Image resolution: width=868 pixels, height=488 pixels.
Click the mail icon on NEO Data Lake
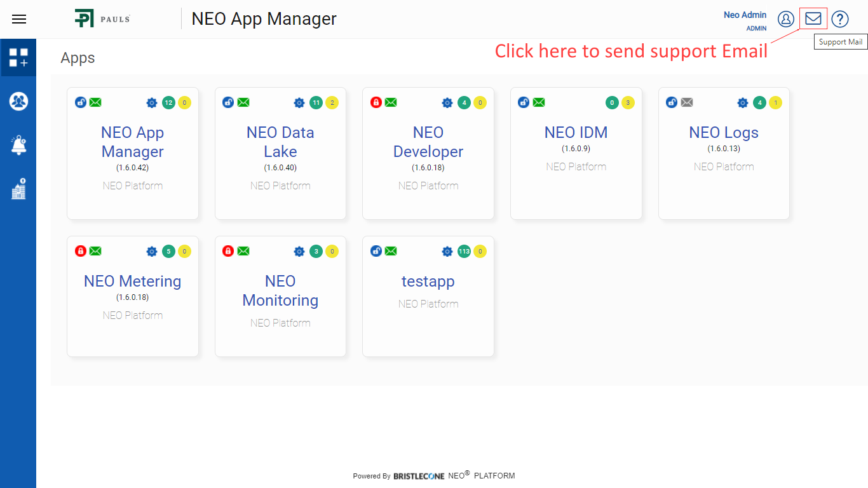click(243, 102)
